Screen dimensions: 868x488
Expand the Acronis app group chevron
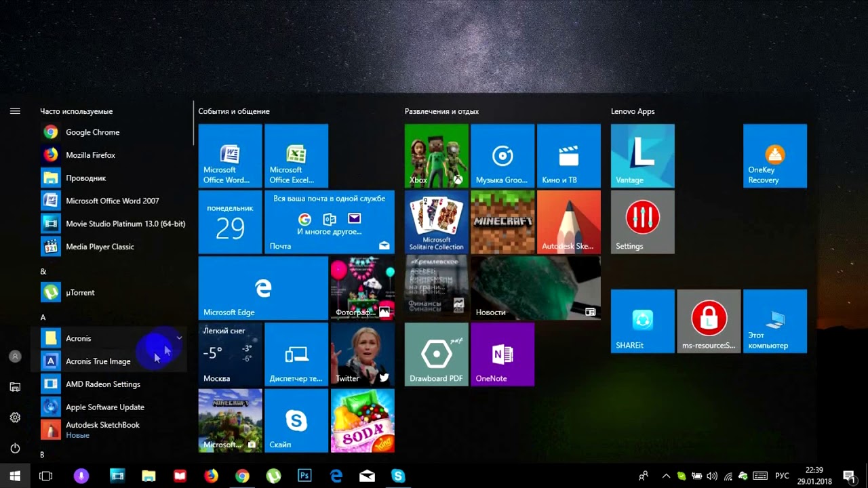(x=179, y=338)
